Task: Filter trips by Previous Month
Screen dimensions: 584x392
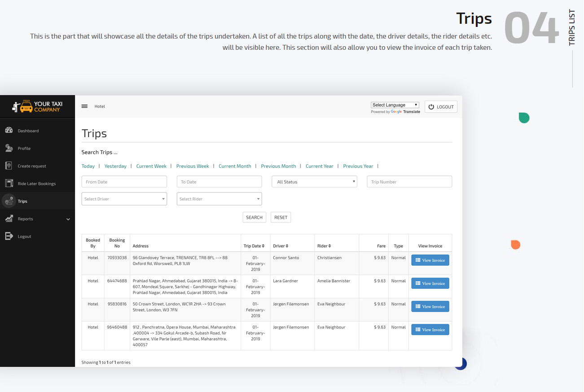Action: 278,166
